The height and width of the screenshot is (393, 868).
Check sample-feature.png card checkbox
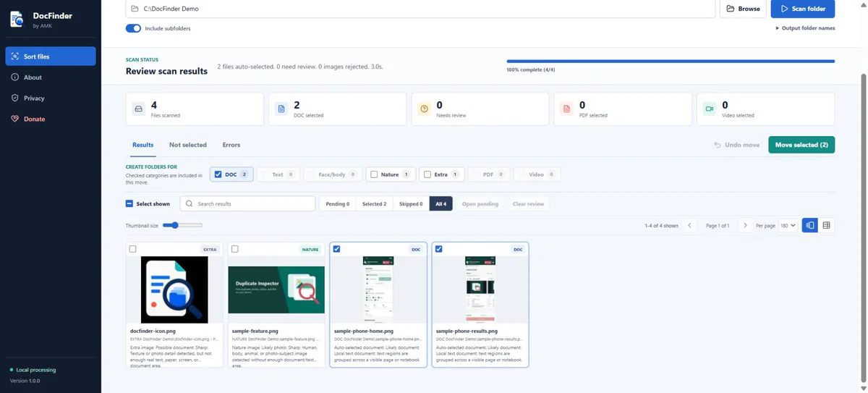[x=234, y=249]
